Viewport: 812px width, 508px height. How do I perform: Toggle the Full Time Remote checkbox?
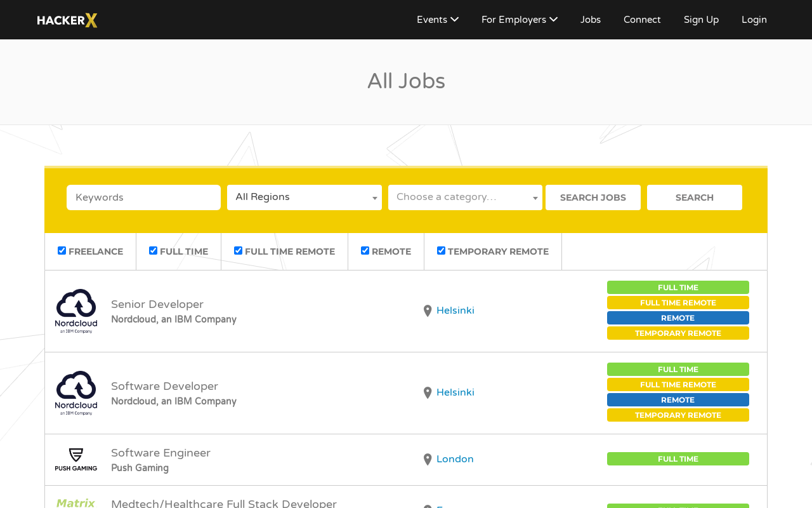point(238,251)
